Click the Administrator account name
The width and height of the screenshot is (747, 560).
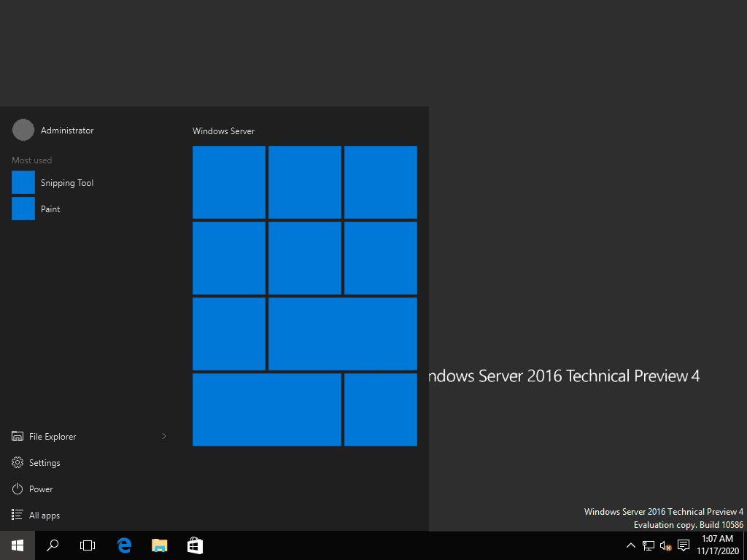pyautogui.click(x=67, y=130)
